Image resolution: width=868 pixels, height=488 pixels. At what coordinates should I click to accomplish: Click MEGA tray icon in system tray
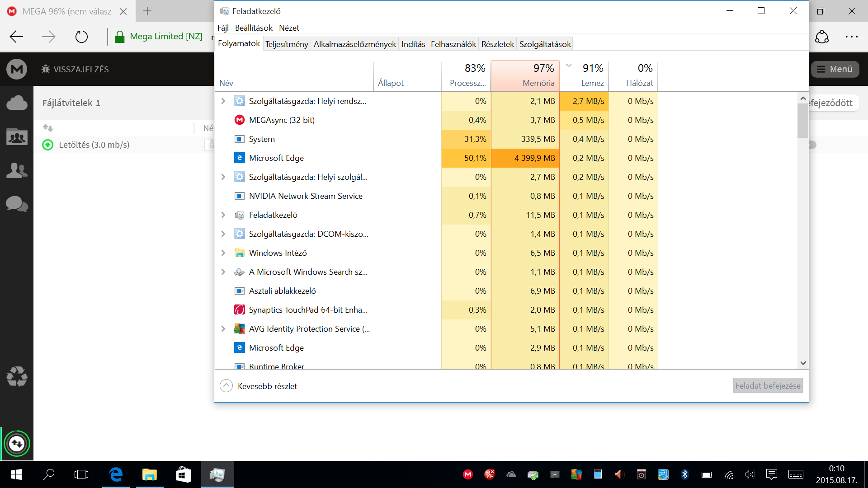pyautogui.click(x=468, y=474)
